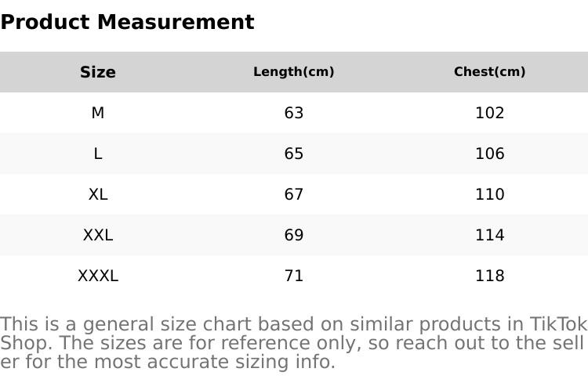Viewport: 588px width, 390px height.
Task: Select length value 63
Action: 294,113
